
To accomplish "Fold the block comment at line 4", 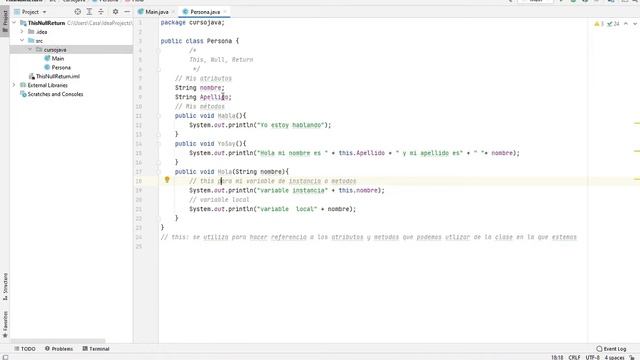I will [x=158, y=51].
